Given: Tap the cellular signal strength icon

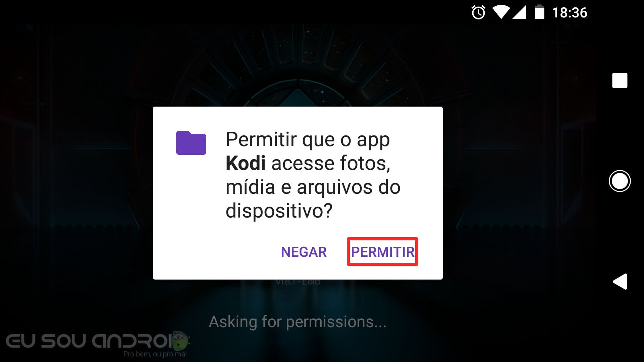Looking at the screenshot, I should pyautogui.click(x=519, y=13).
